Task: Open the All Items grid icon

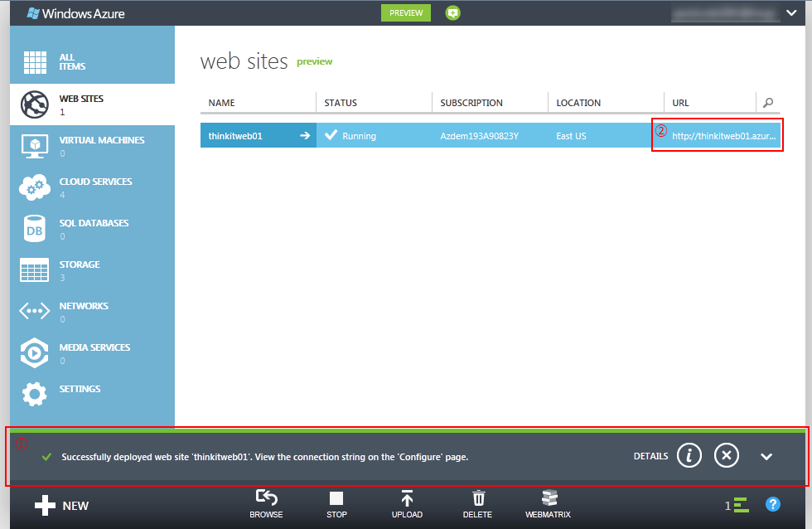Action: pos(35,62)
